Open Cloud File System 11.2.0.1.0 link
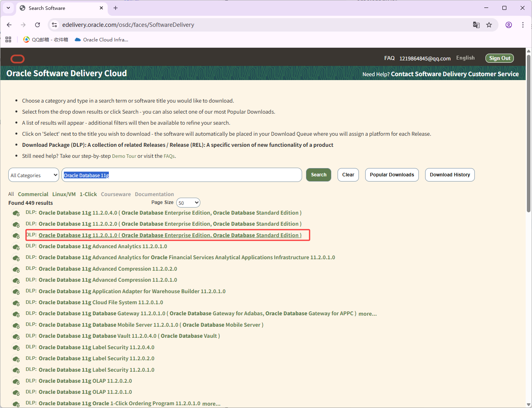 point(101,302)
